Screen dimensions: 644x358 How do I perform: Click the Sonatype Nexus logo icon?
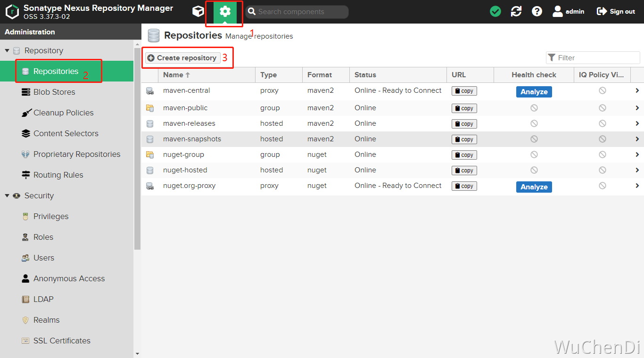coord(12,12)
